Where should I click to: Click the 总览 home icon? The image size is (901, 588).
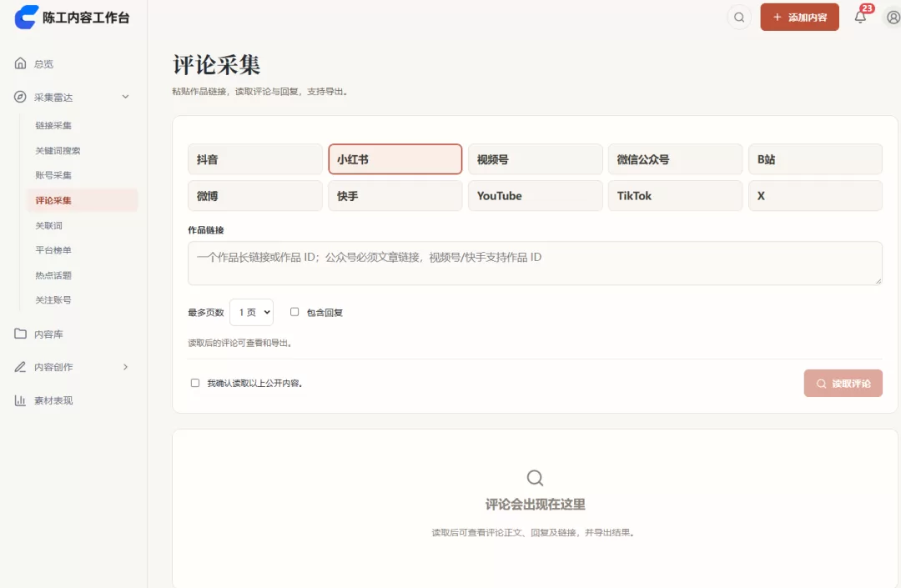(x=20, y=63)
